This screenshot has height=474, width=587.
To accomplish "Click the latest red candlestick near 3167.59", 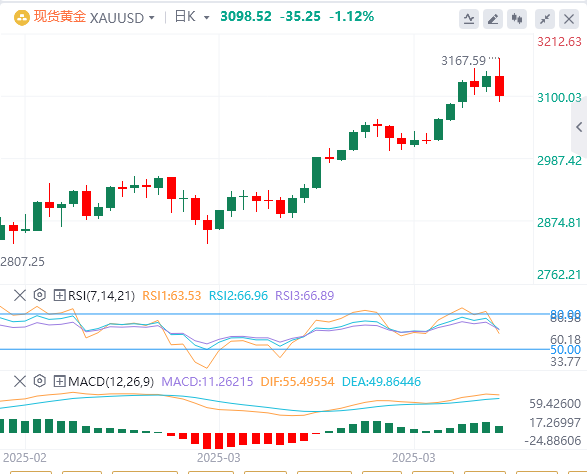I will click(x=499, y=86).
